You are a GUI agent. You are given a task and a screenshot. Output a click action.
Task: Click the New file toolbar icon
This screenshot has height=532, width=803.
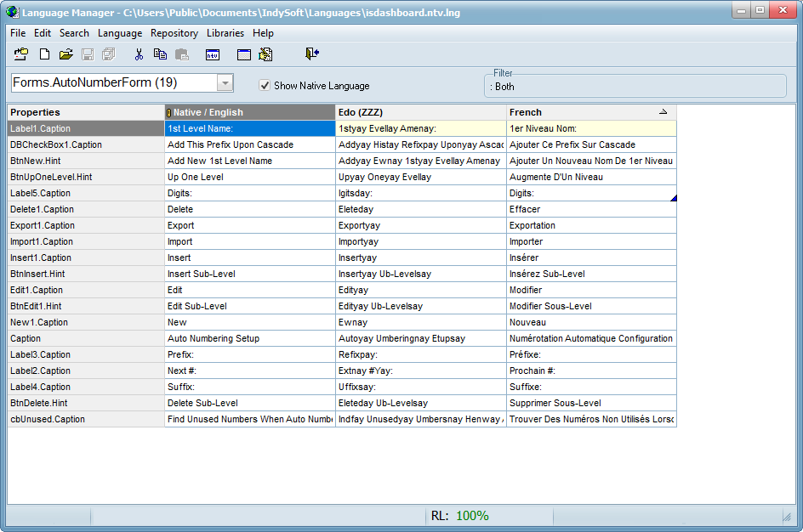click(x=44, y=54)
